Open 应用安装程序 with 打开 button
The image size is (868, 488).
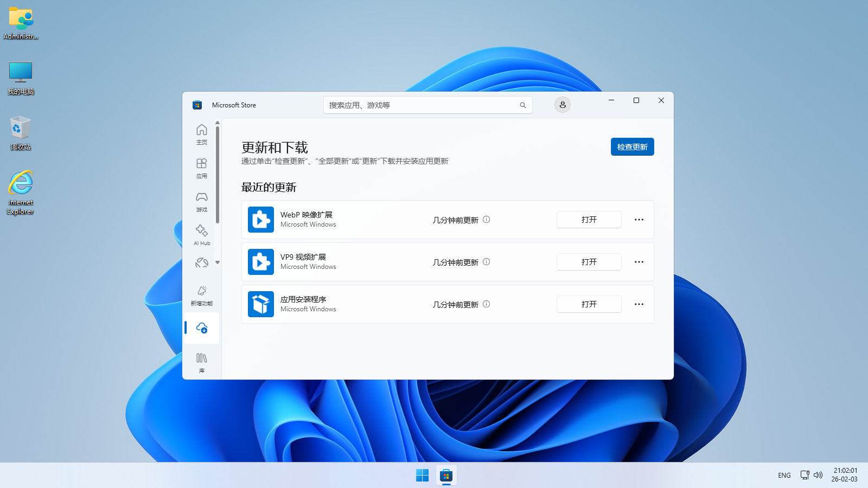589,304
